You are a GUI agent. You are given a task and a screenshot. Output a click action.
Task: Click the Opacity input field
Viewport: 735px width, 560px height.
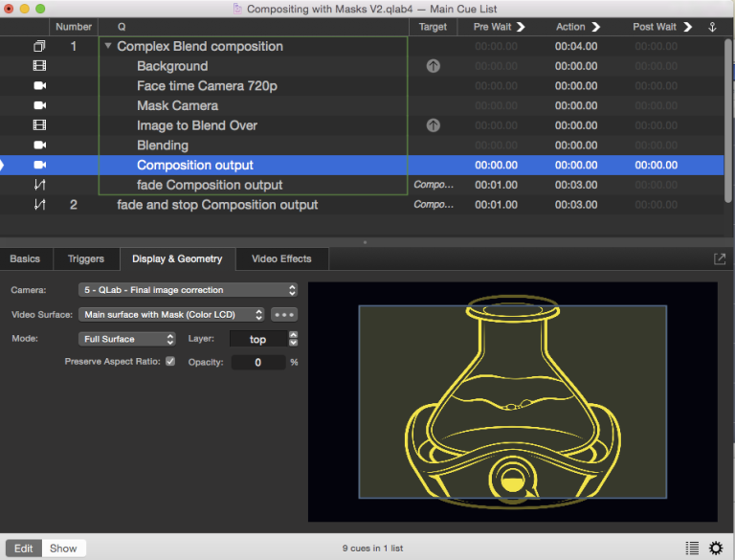[258, 363]
